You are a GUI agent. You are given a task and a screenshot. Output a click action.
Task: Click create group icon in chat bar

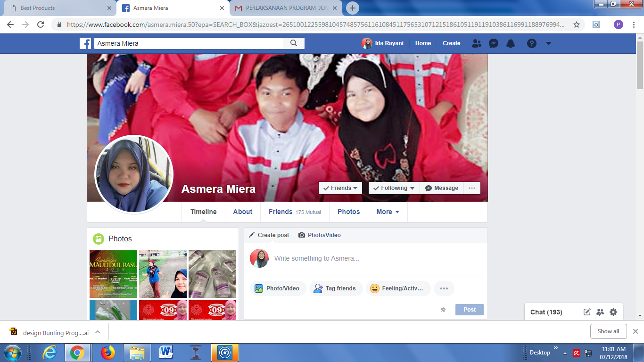pyautogui.click(x=600, y=312)
